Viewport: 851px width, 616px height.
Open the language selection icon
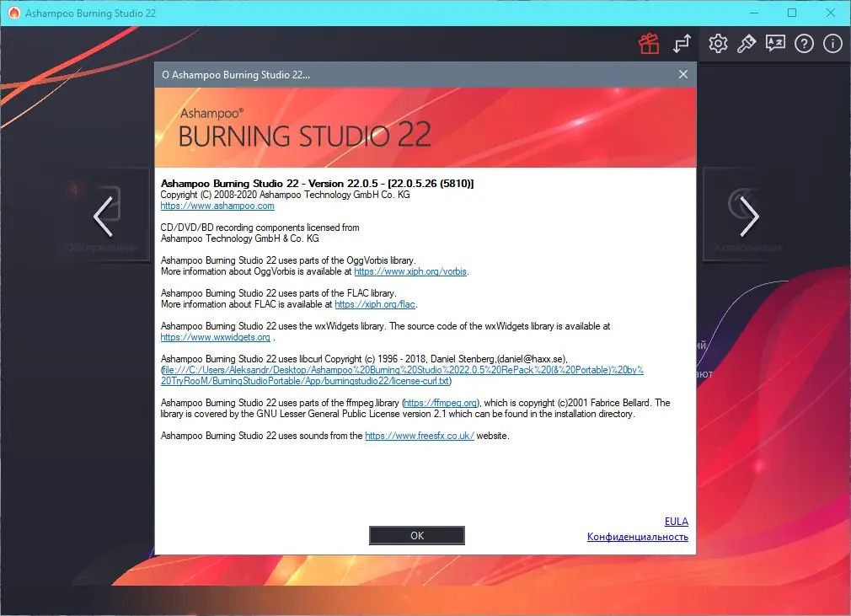point(775,43)
